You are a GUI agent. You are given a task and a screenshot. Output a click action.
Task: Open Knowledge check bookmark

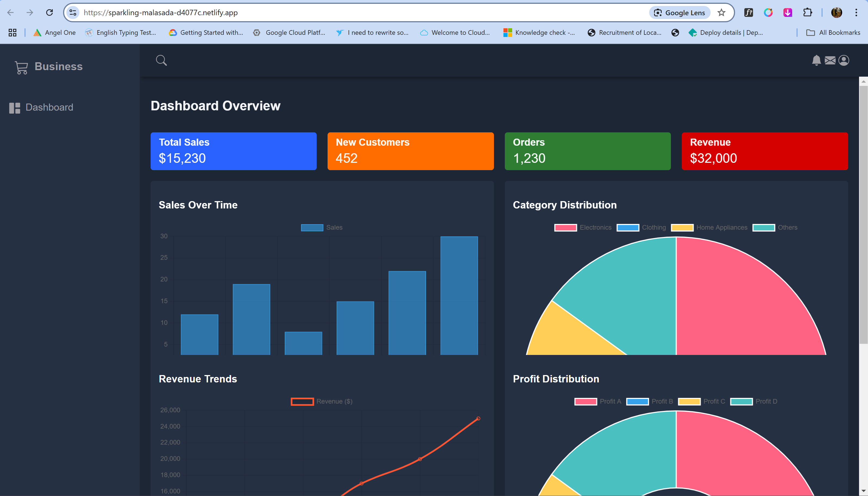[539, 32]
